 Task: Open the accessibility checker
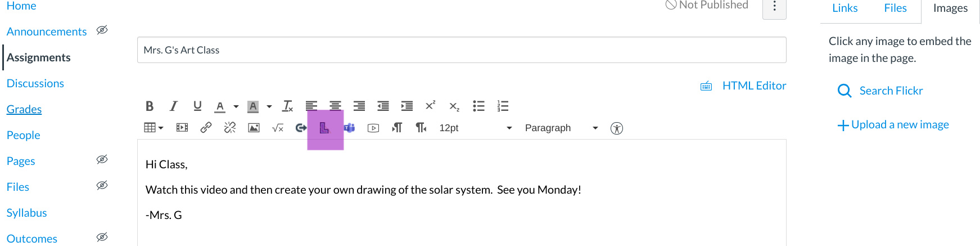click(617, 128)
